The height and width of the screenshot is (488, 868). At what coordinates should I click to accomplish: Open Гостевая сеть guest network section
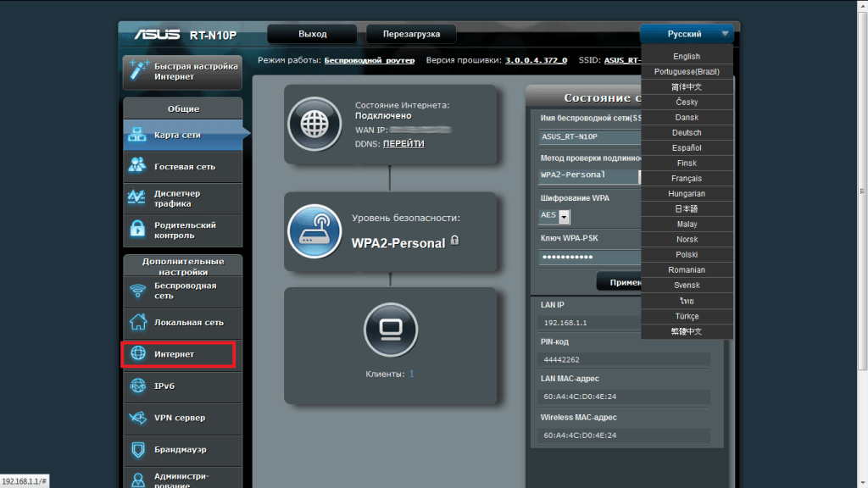pyautogui.click(x=182, y=167)
